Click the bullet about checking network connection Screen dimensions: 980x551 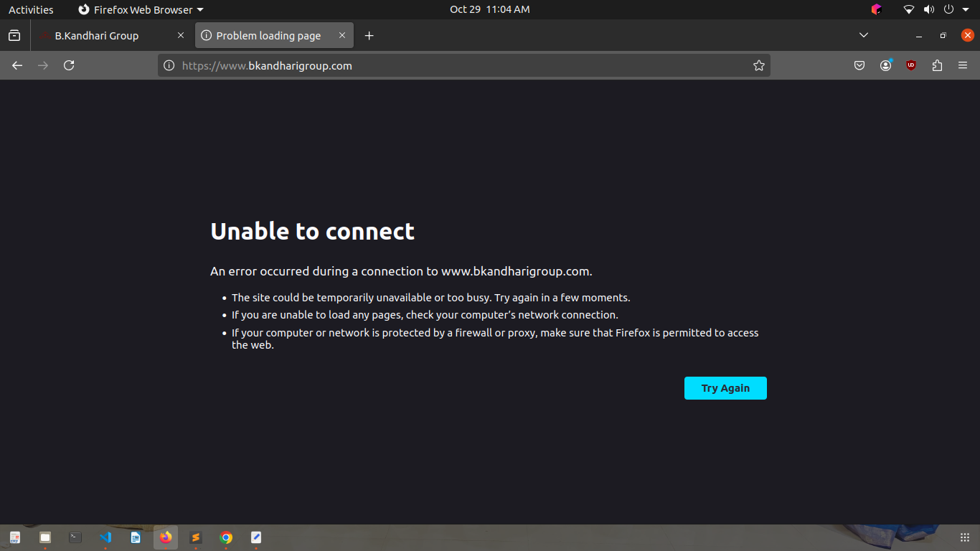tap(425, 315)
